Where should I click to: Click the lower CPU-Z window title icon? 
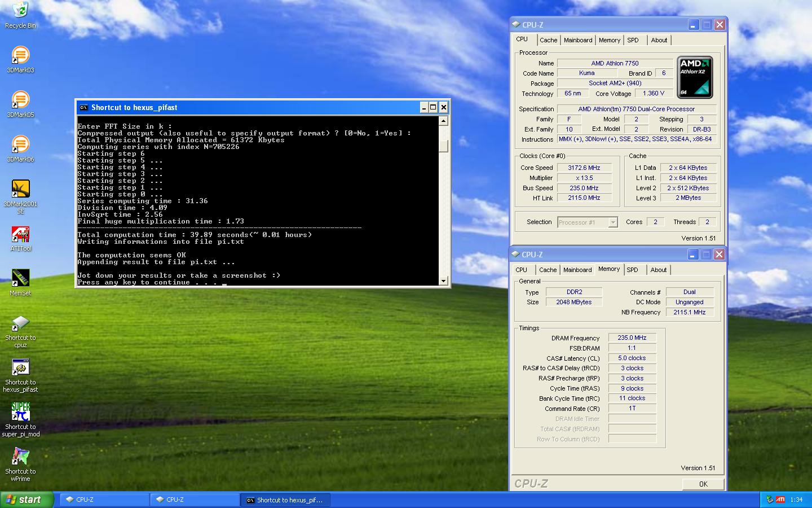click(515, 255)
